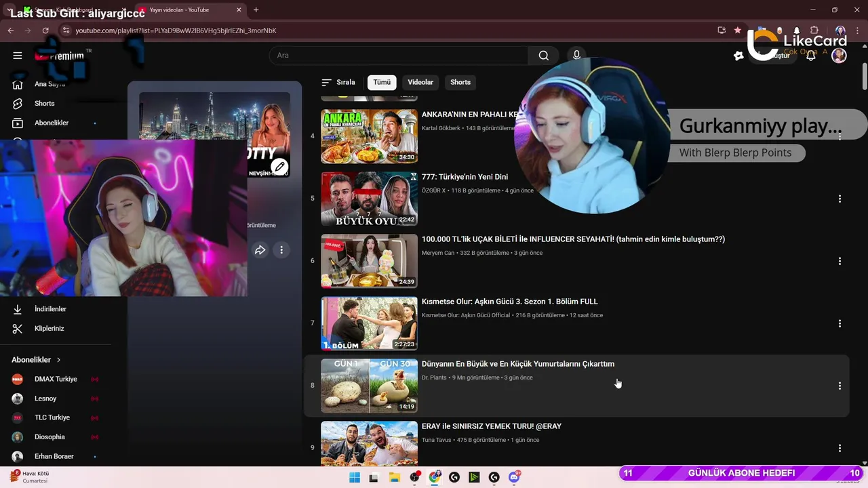Click the search magnifier button
868x488 pixels.
pyautogui.click(x=543, y=56)
